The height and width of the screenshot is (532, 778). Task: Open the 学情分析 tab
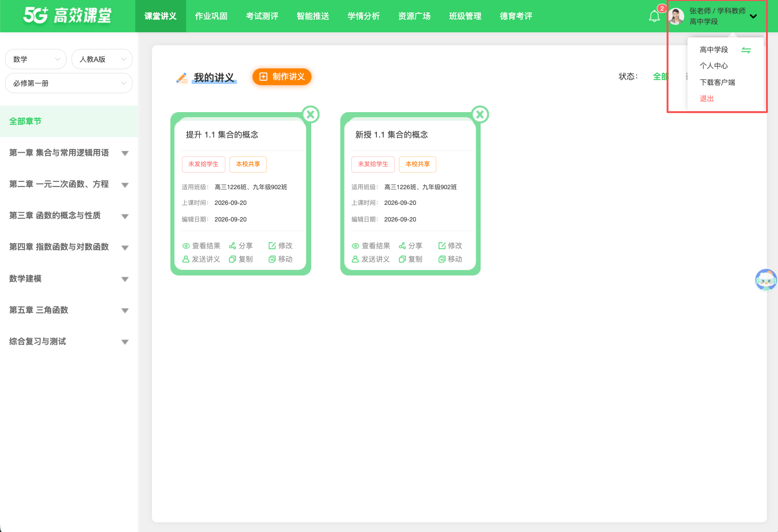pos(363,16)
